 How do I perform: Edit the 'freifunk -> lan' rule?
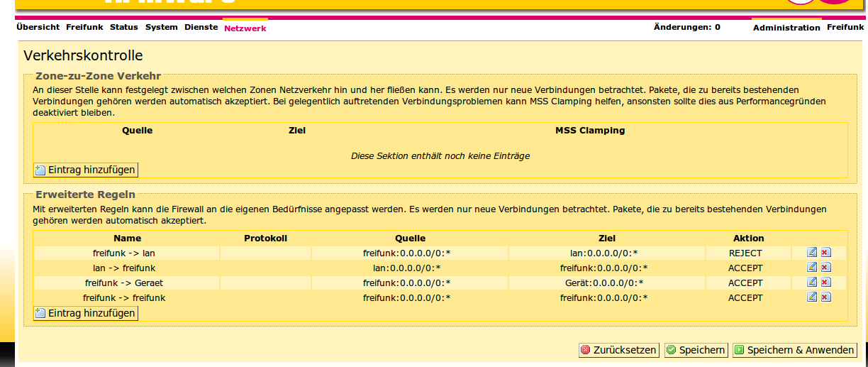coord(812,253)
